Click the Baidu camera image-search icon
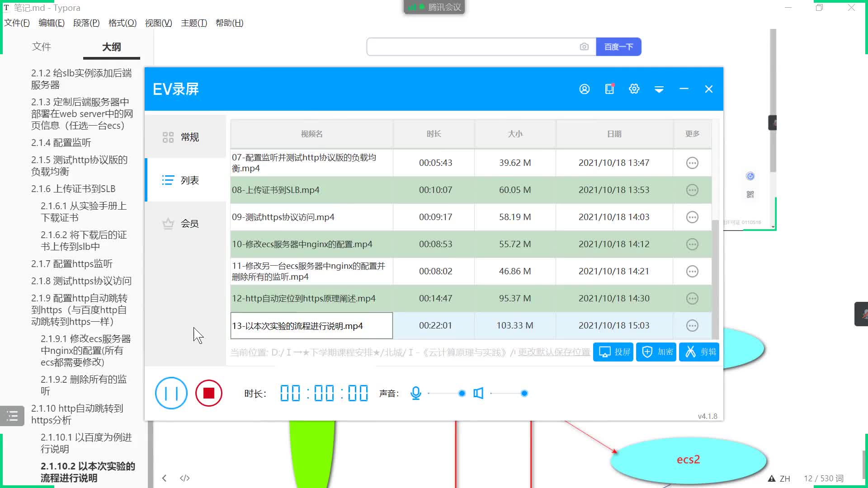The width and height of the screenshot is (868, 488). (x=584, y=47)
